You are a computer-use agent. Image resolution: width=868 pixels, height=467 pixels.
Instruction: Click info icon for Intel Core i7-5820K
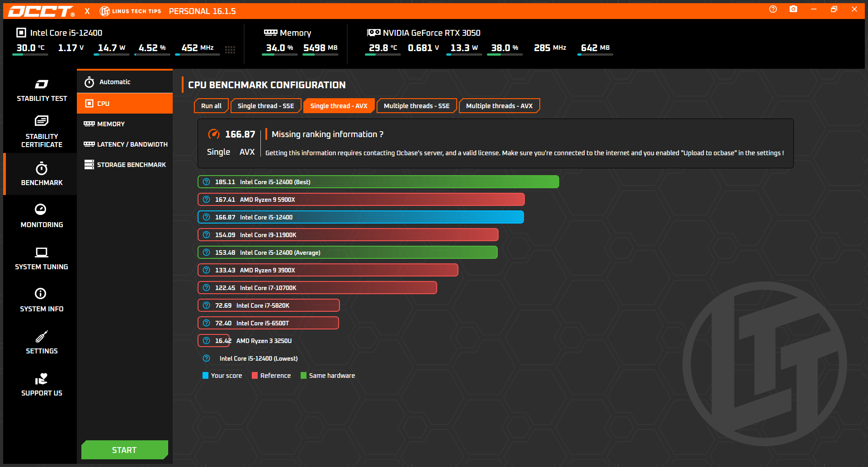207,305
